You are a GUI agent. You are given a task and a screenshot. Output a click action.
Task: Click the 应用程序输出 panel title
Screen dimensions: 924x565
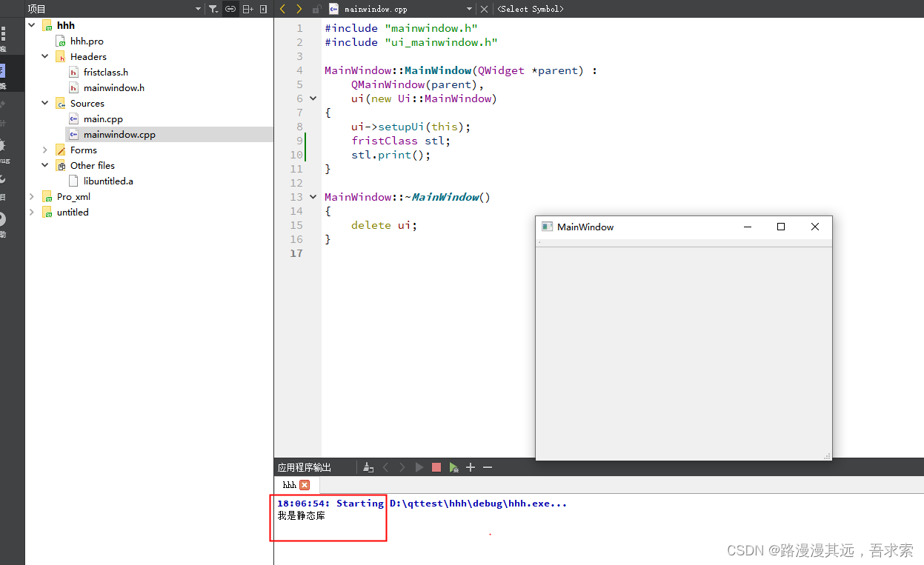point(305,467)
